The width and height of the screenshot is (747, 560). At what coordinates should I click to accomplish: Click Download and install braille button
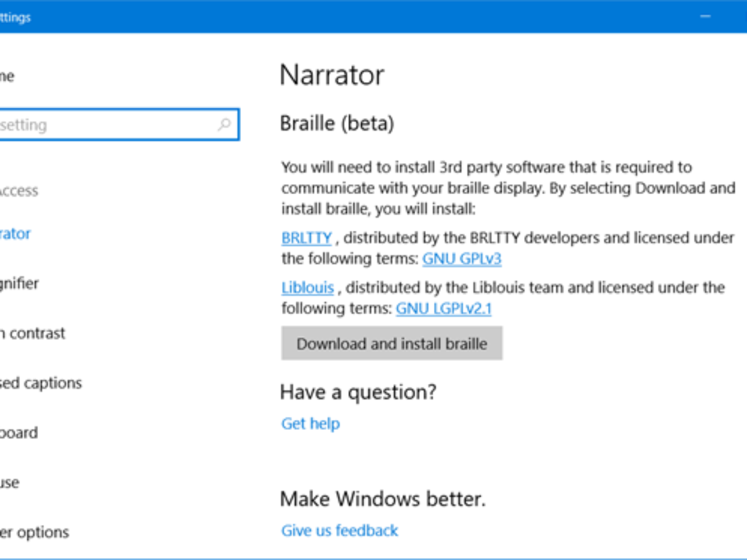392,343
